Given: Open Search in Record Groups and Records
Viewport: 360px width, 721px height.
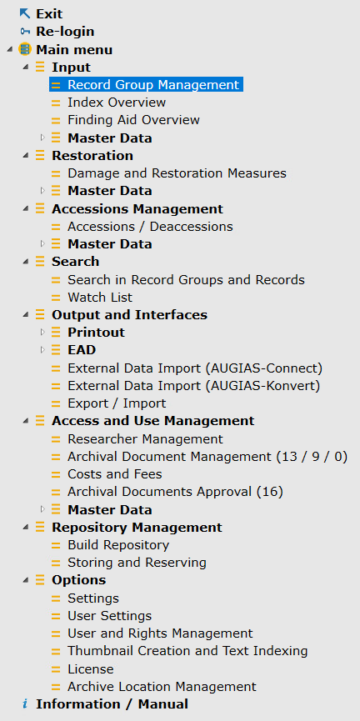Looking at the screenshot, I should tap(186, 280).
